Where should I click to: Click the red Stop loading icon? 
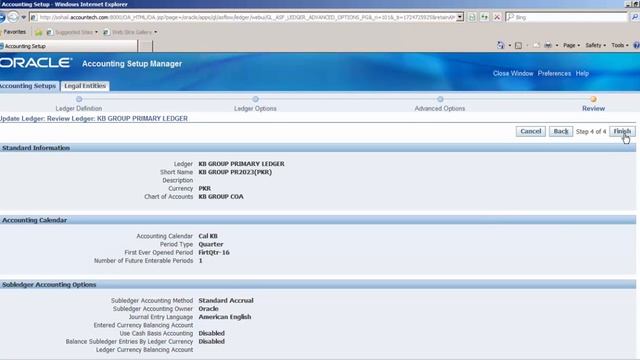pyautogui.click(x=497, y=17)
